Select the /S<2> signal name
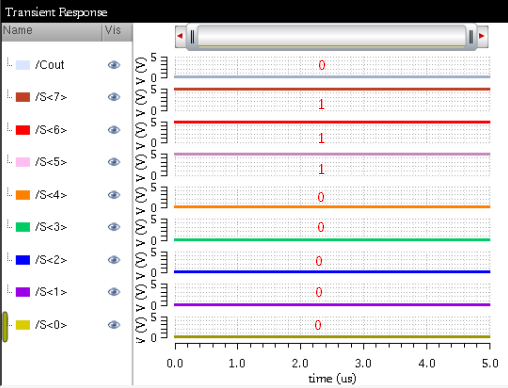 (51, 260)
